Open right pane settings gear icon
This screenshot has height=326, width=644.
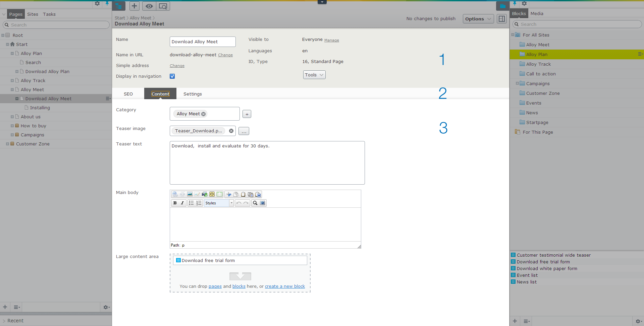click(524, 4)
